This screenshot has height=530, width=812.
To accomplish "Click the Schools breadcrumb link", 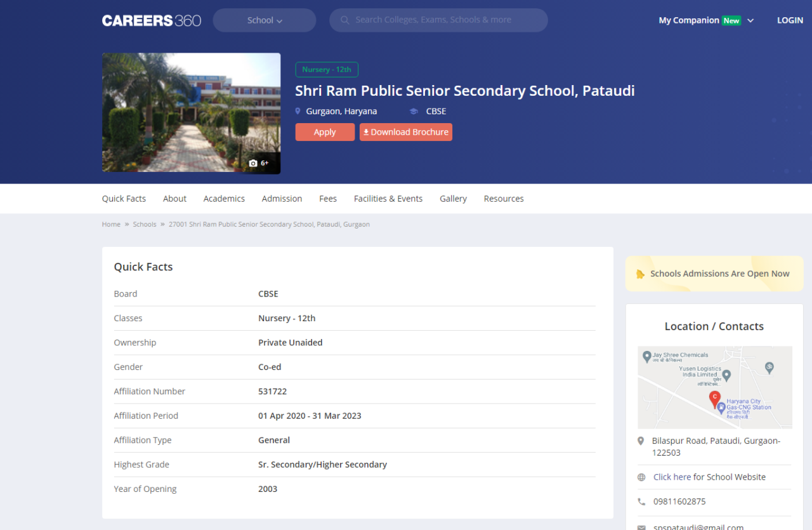I will [145, 224].
